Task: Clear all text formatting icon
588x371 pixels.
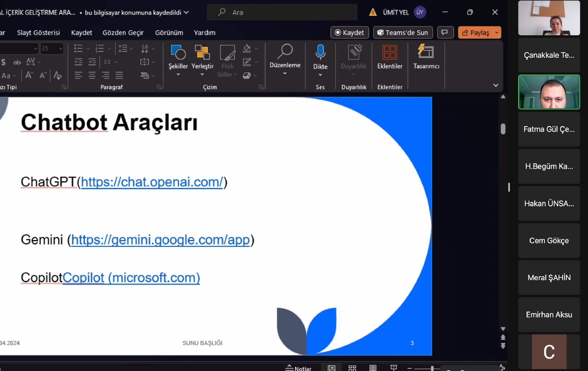Action: tap(57, 75)
